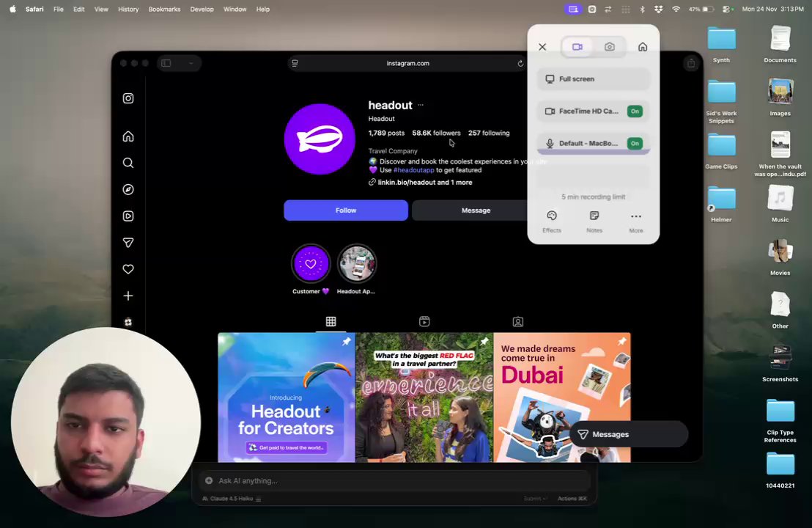Open Safari menu in menu bar
Image resolution: width=812 pixels, height=528 pixels.
coord(34,10)
